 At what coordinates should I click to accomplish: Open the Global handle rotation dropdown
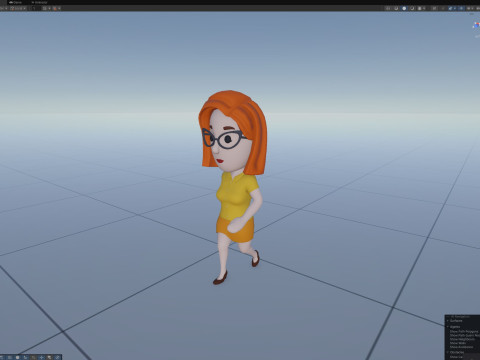click(18, 8)
